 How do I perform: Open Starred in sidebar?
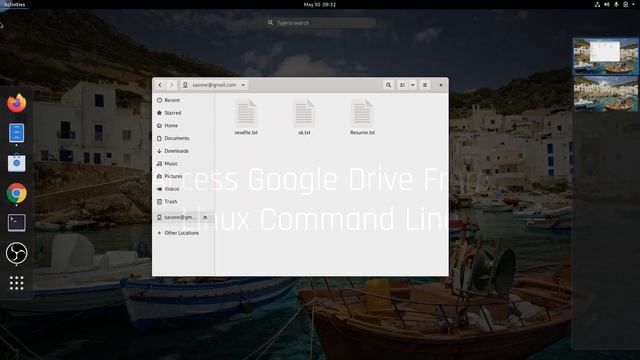182,113
